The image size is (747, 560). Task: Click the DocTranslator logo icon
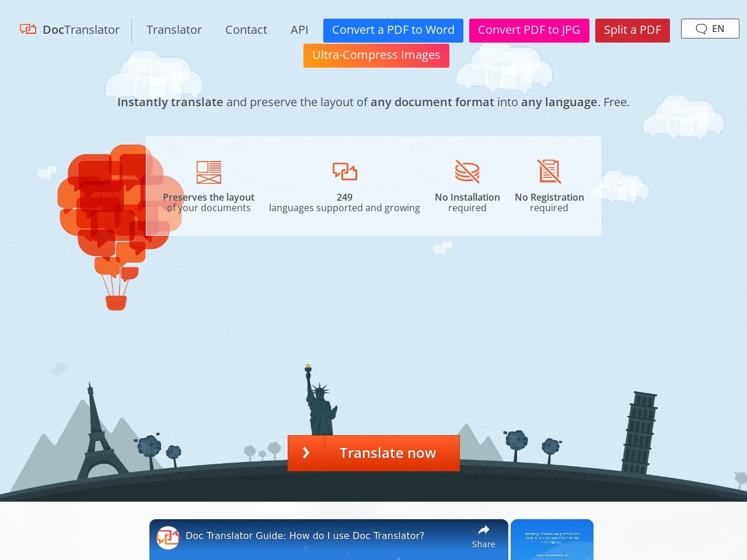click(x=28, y=29)
